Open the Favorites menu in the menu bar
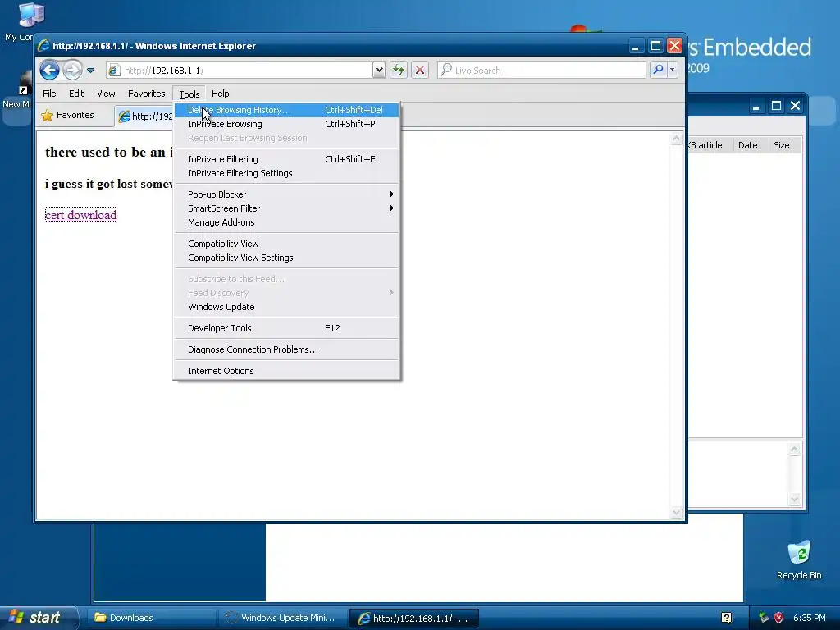The height and width of the screenshot is (630, 840). pos(146,94)
